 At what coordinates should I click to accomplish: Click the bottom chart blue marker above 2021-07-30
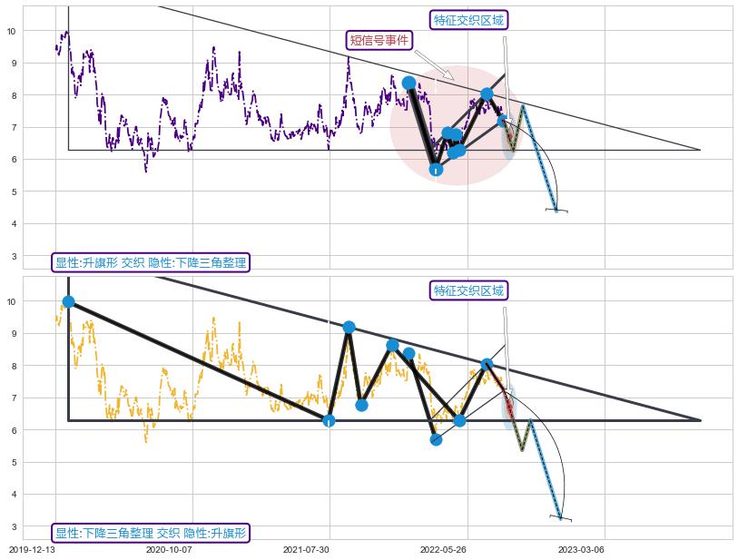pyautogui.click(x=329, y=420)
